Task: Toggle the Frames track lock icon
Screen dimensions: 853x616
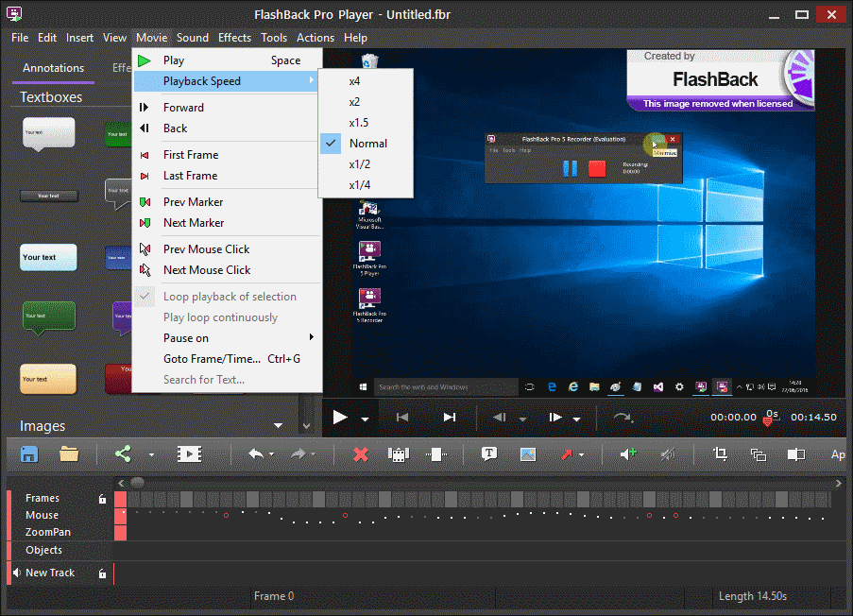Action: 102,499
